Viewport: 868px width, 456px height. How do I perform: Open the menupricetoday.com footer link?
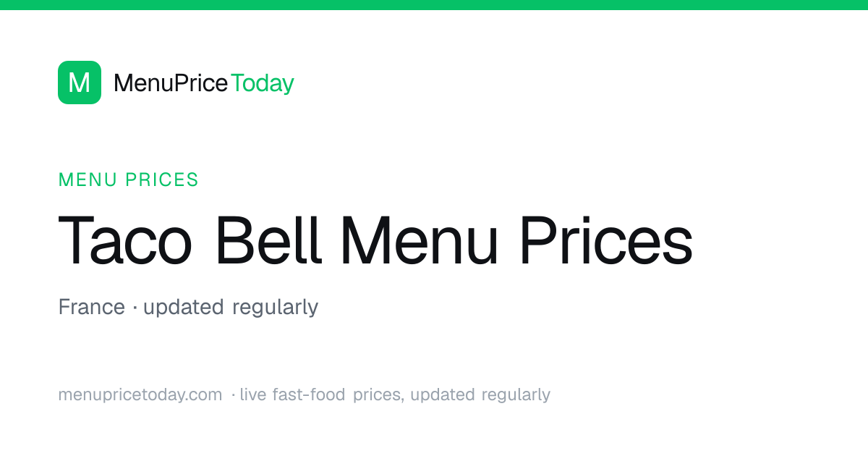140,395
